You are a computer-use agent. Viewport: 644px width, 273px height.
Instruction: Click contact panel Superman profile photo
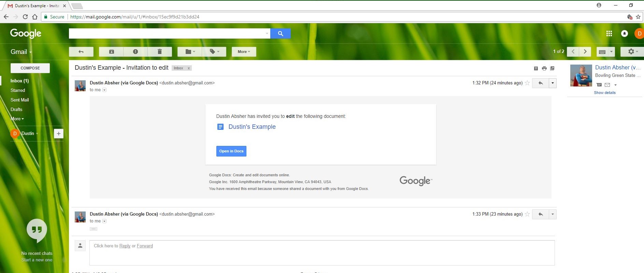click(581, 76)
